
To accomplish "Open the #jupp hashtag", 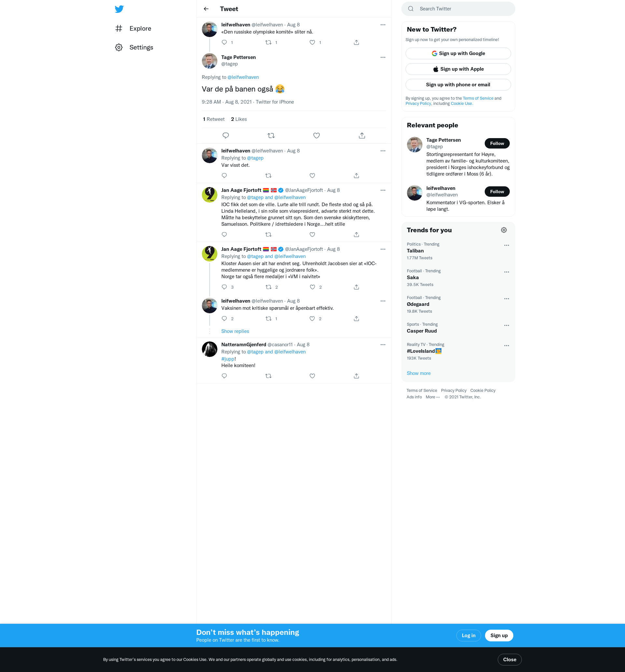I will (x=228, y=359).
